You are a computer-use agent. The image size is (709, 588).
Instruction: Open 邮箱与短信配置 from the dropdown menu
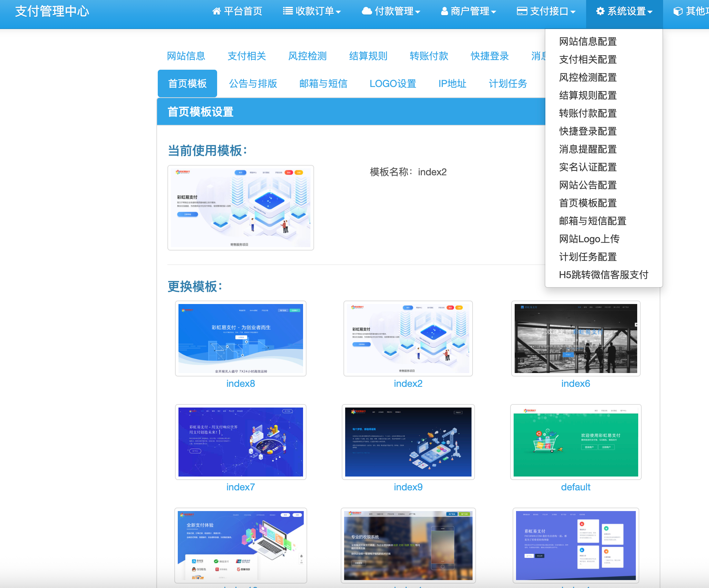pos(593,221)
